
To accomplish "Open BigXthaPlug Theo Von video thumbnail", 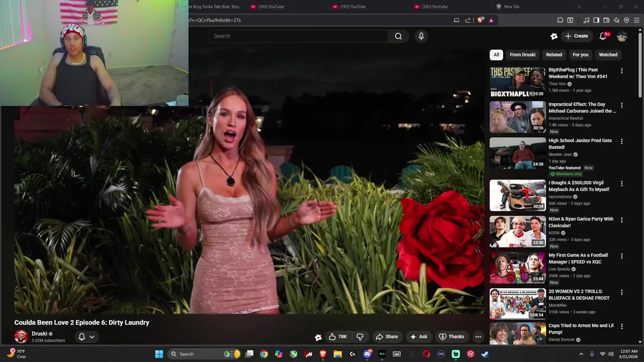I will 517,82.
